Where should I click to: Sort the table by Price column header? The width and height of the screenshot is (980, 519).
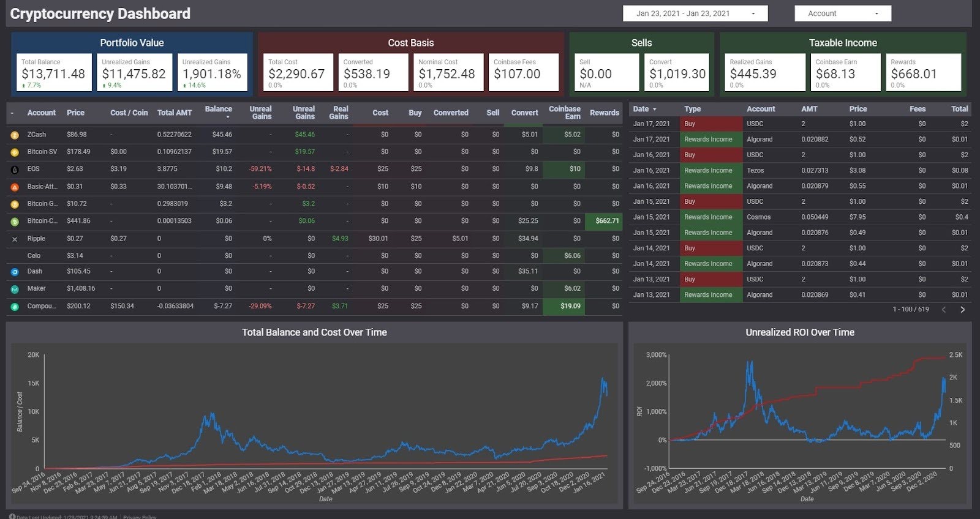click(x=76, y=113)
